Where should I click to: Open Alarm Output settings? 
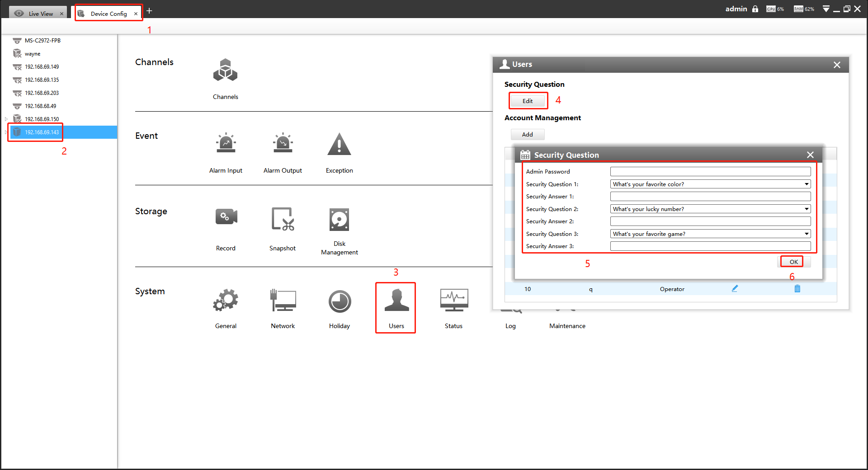pyautogui.click(x=283, y=143)
